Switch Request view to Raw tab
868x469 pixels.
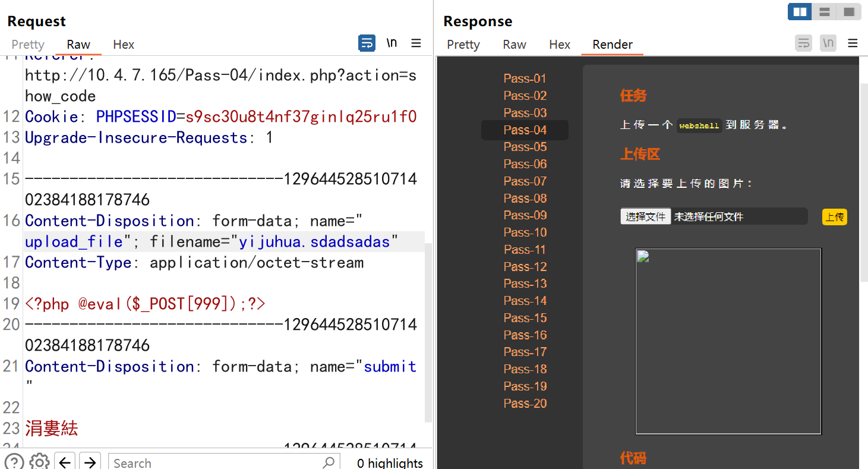click(78, 45)
